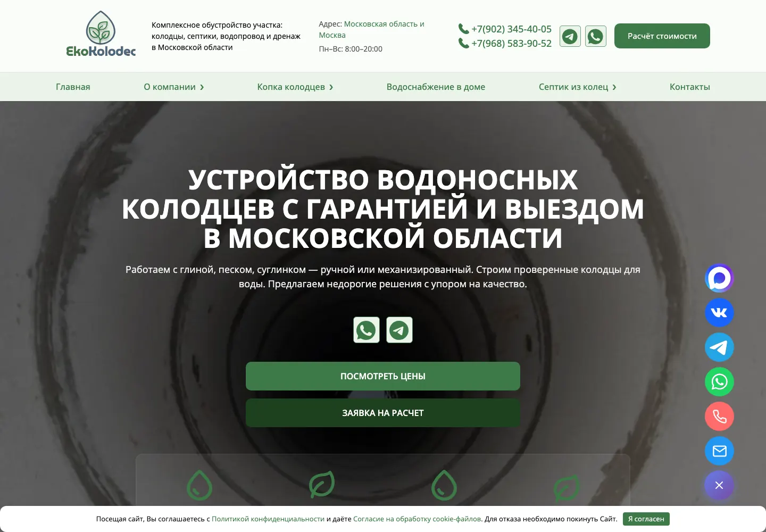The height and width of the screenshot is (532, 766).
Task: Expand the Копка колодцев submenu chevron
Action: 331,87
